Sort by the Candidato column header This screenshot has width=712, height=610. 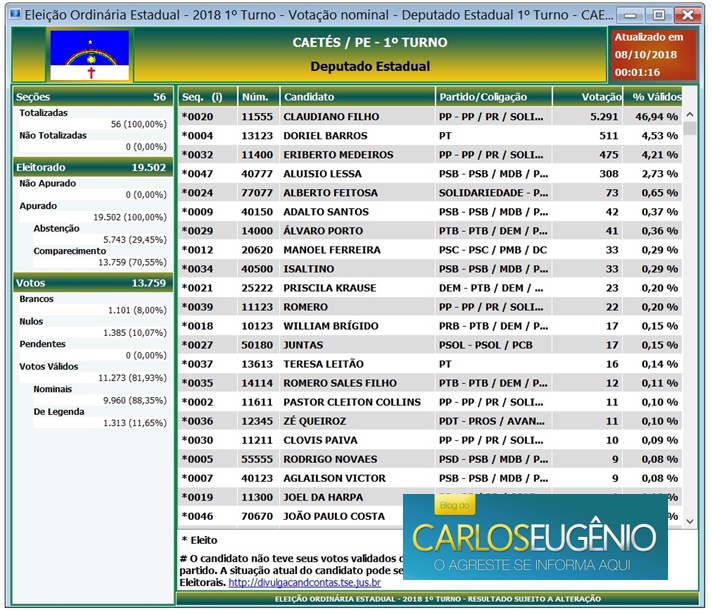point(357,97)
